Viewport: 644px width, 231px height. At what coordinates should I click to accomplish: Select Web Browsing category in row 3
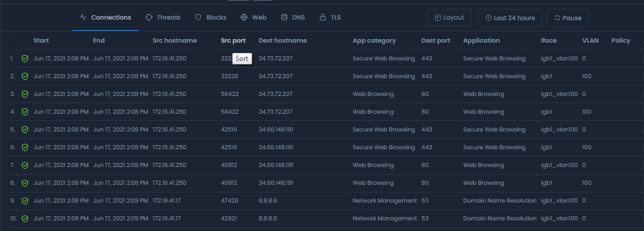(373, 94)
